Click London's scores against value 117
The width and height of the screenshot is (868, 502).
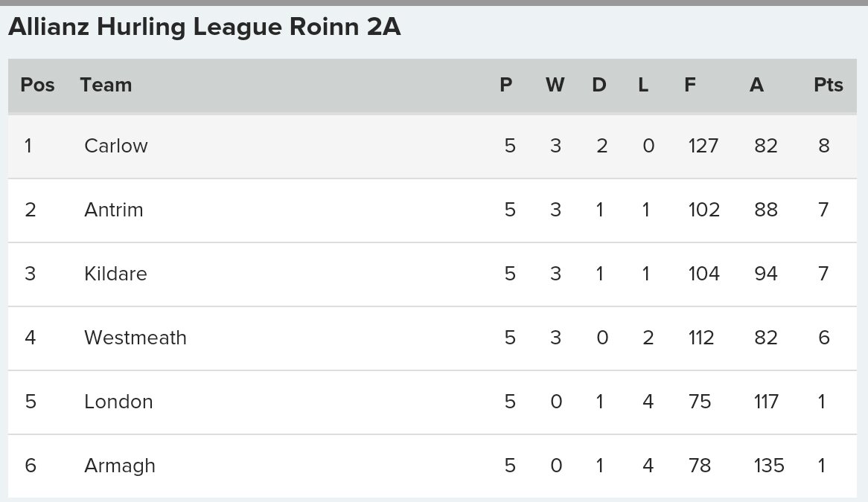click(x=766, y=402)
